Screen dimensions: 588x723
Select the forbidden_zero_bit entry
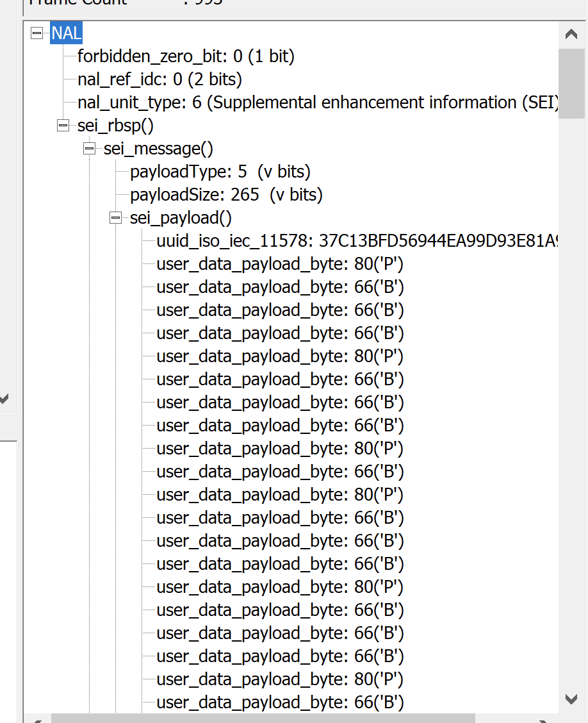coord(186,56)
